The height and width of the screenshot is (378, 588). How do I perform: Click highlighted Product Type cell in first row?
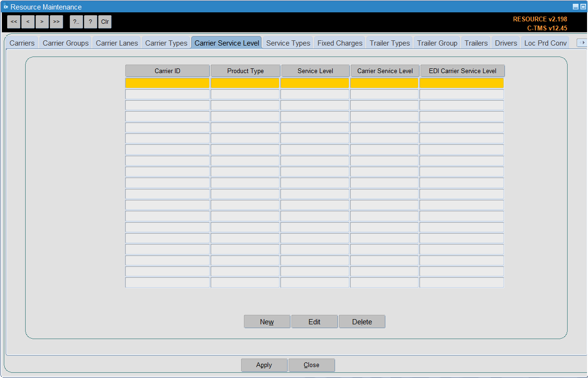pos(245,83)
